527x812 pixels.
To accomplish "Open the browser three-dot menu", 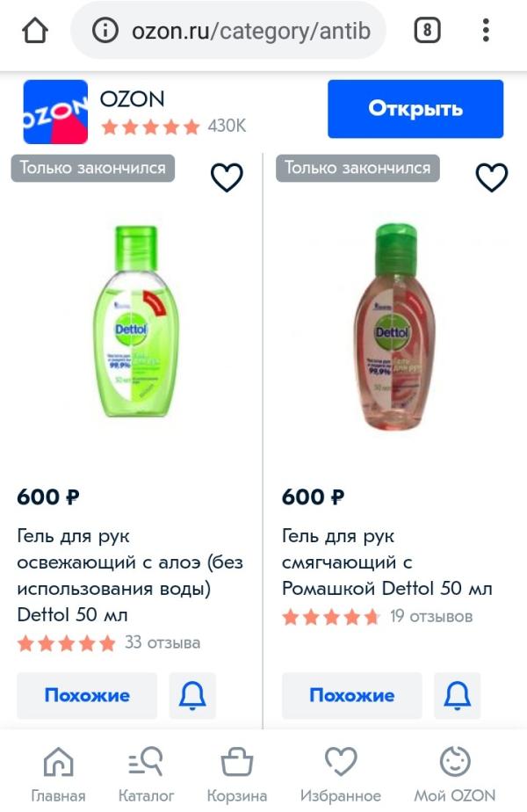I will tap(486, 32).
